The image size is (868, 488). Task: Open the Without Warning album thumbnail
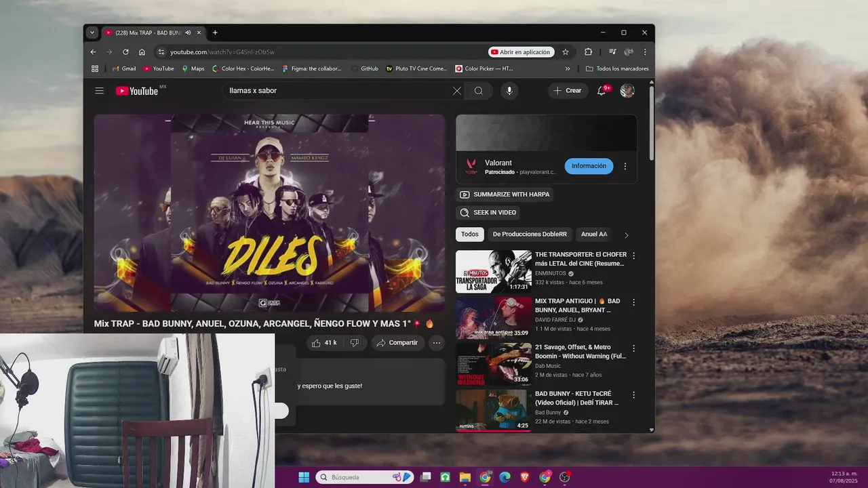494,364
